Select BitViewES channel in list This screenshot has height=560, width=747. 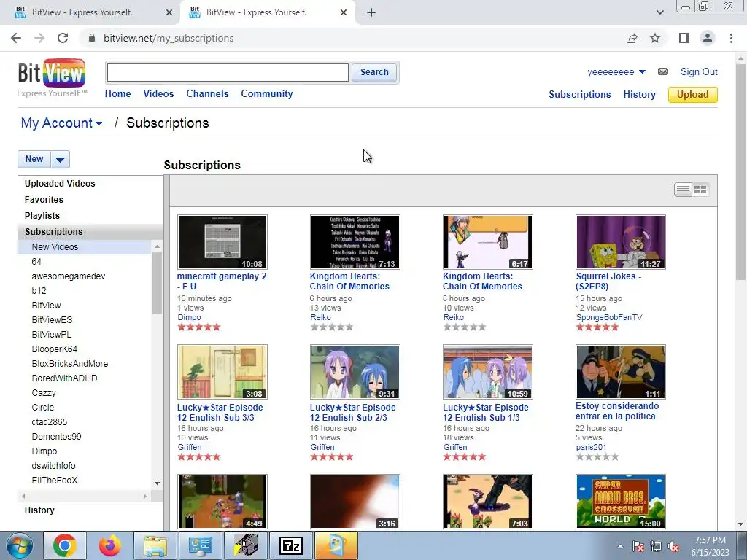pyautogui.click(x=52, y=320)
